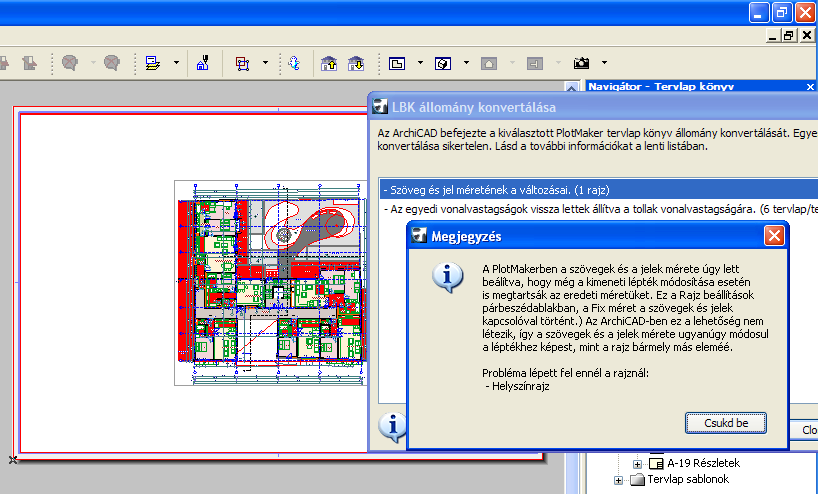Click the info icon in Megjegyzés dialog
The height and width of the screenshot is (494, 818).
point(447,277)
